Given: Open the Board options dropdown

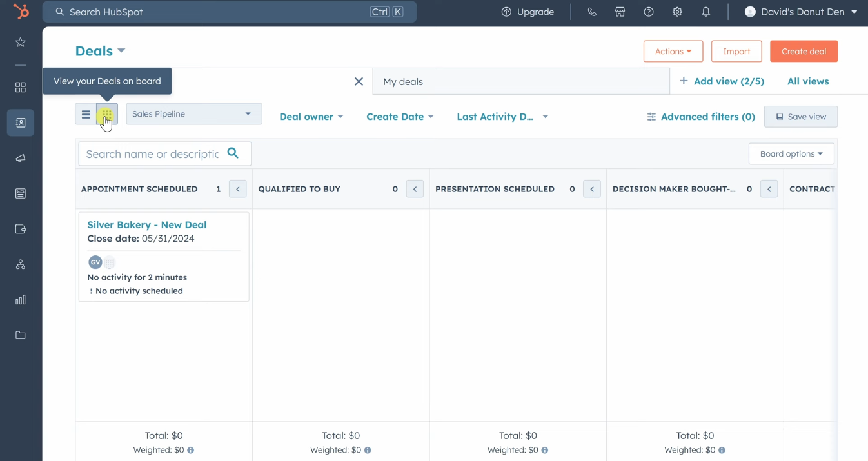Looking at the screenshot, I should [x=791, y=153].
